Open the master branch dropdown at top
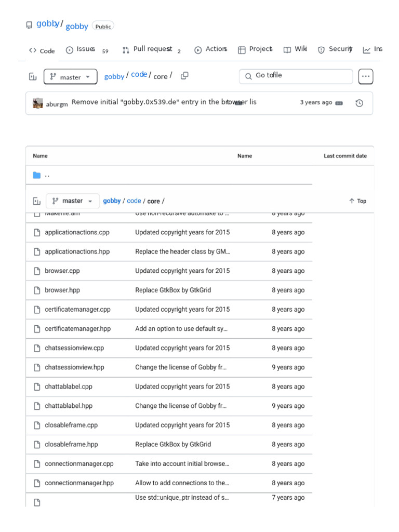399x532 pixels. (70, 77)
